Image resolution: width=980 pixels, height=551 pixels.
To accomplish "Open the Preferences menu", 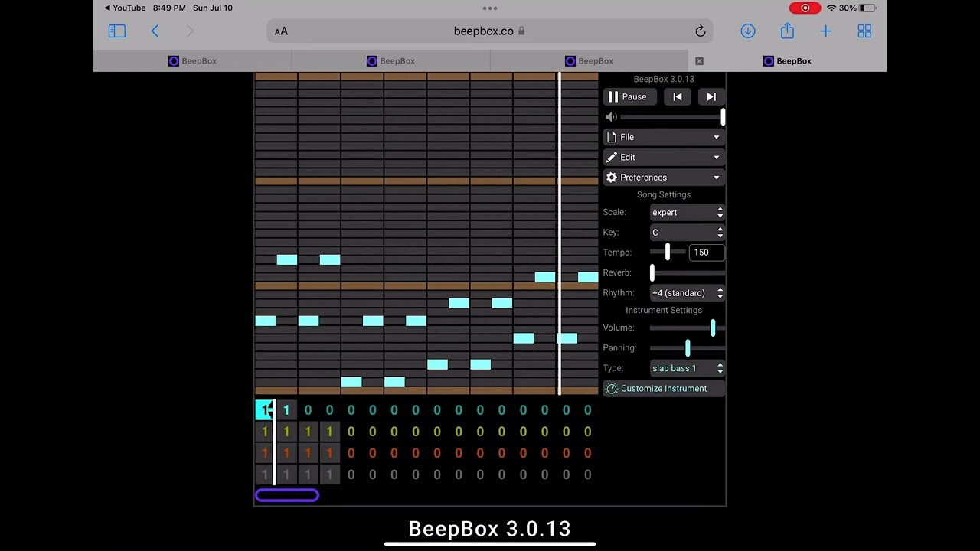I will tap(664, 177).
